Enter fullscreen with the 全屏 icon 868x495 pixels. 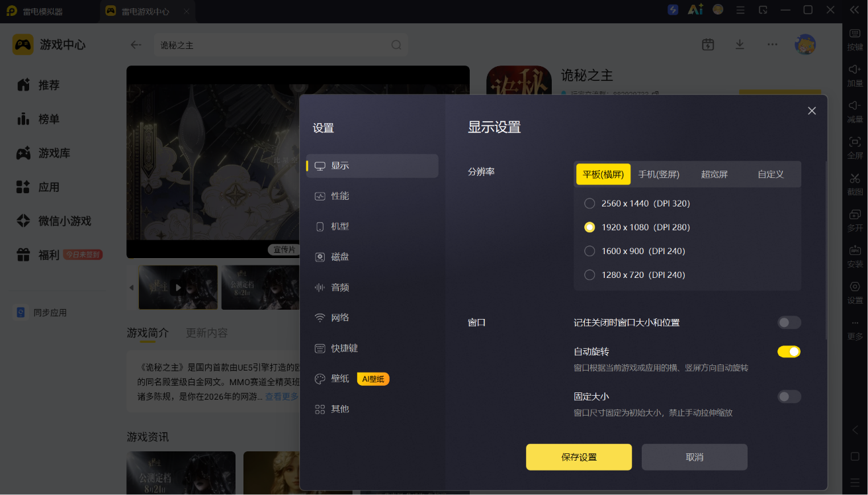[855, 148]
